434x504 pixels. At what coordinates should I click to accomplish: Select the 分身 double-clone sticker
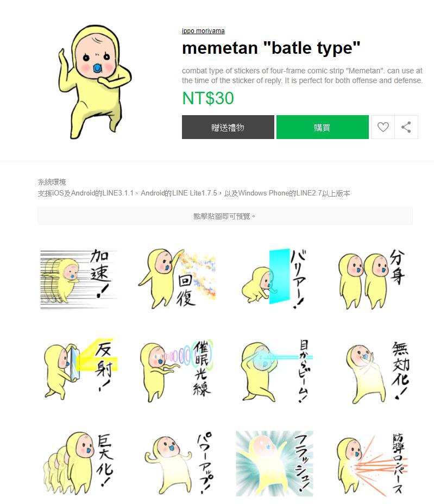[x=372, y=279]
